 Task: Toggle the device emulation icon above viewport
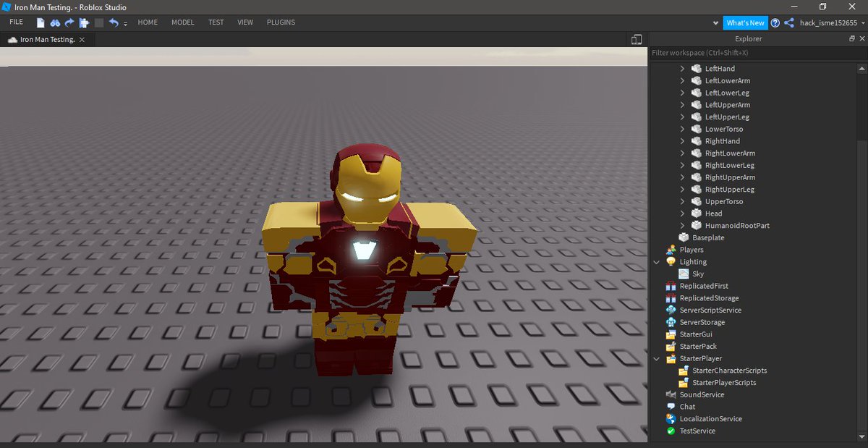637,40
